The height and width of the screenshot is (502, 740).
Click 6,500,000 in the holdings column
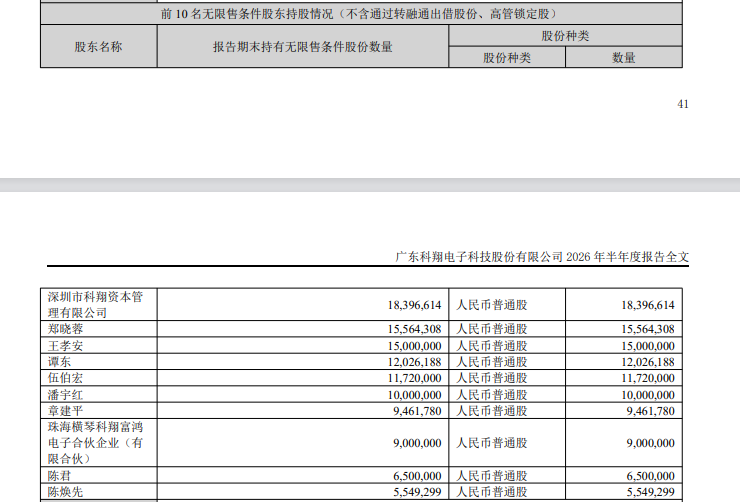pyautogui.click(x=418, y=476)
